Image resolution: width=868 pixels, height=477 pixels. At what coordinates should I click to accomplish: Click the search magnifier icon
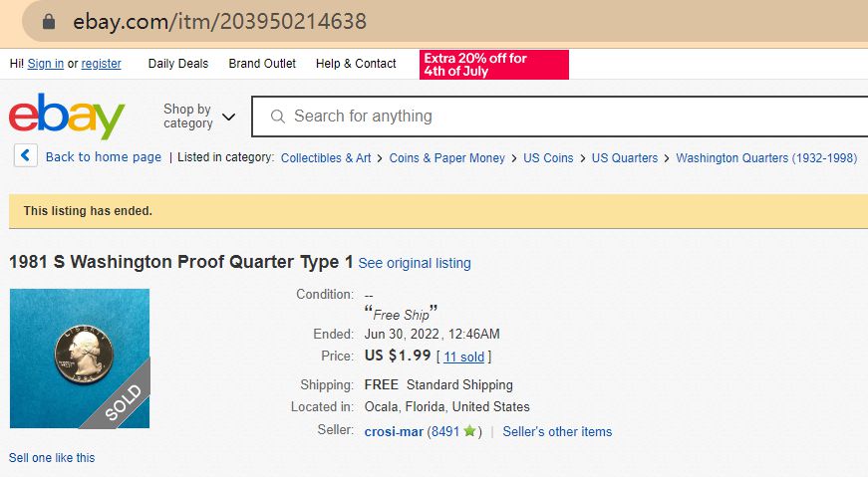278,117
